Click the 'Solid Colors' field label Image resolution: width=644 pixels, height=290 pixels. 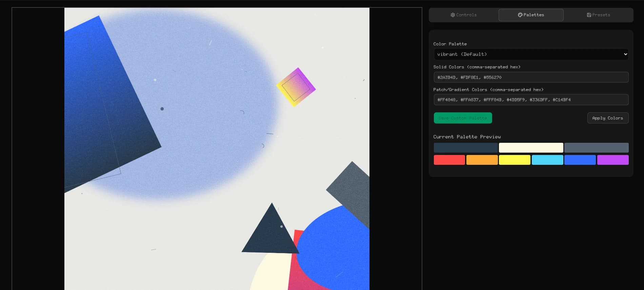pyautogui.click(x=477, y=67)
